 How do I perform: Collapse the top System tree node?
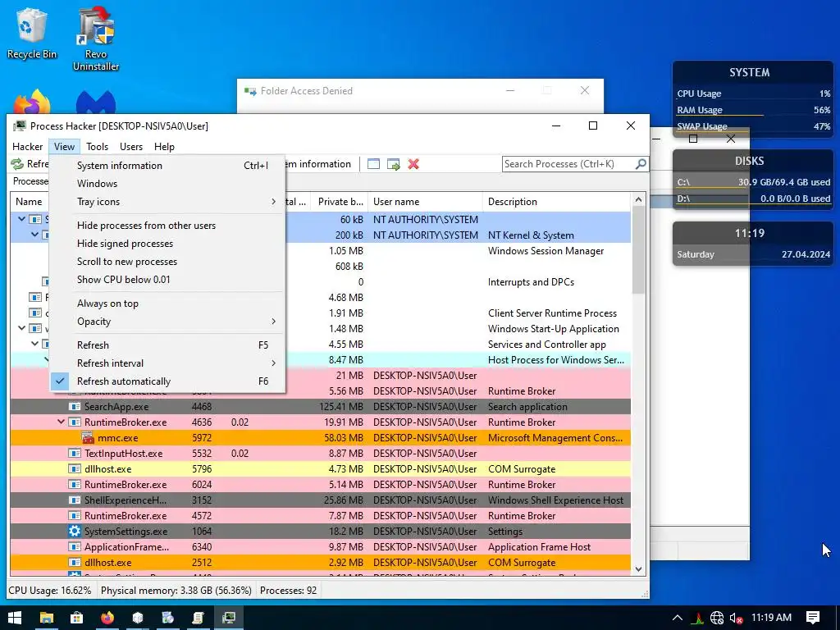[x=21, y=219]
